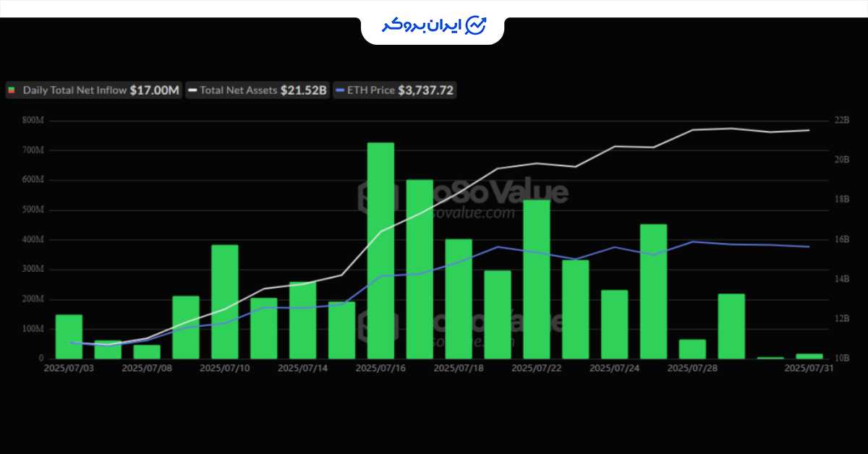Select the green bar above the 2025/07/22 label
Image resolution: width=868 pixels, height=454 pixels.
[x=537, y=279]
